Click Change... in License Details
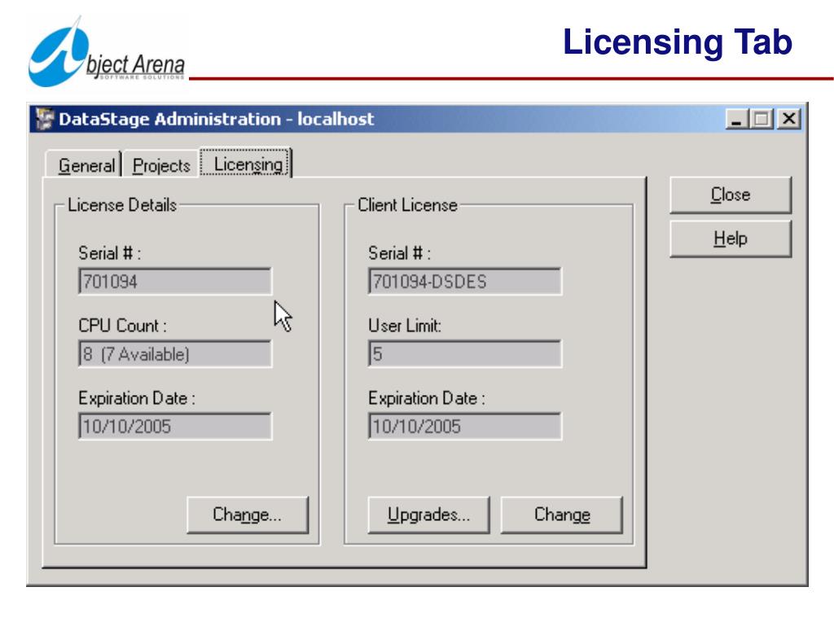The height and width of the screenshot is (644, 834). pyautogui.click(x=248, y=515)
